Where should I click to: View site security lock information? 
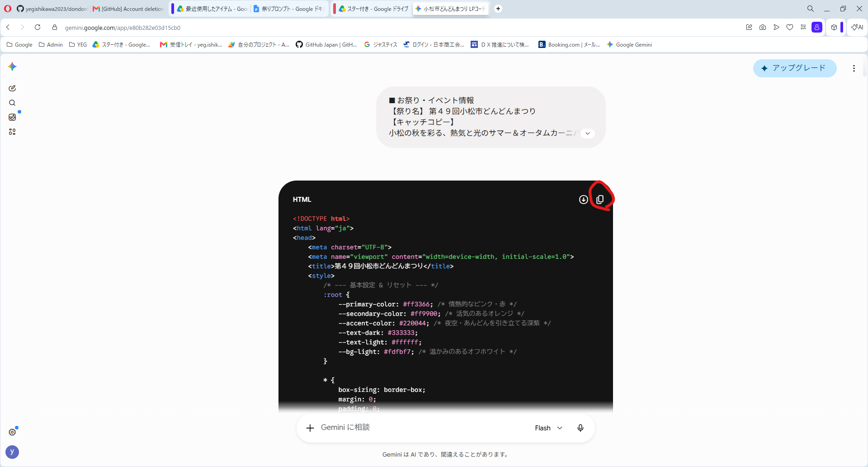click(55, 27)
